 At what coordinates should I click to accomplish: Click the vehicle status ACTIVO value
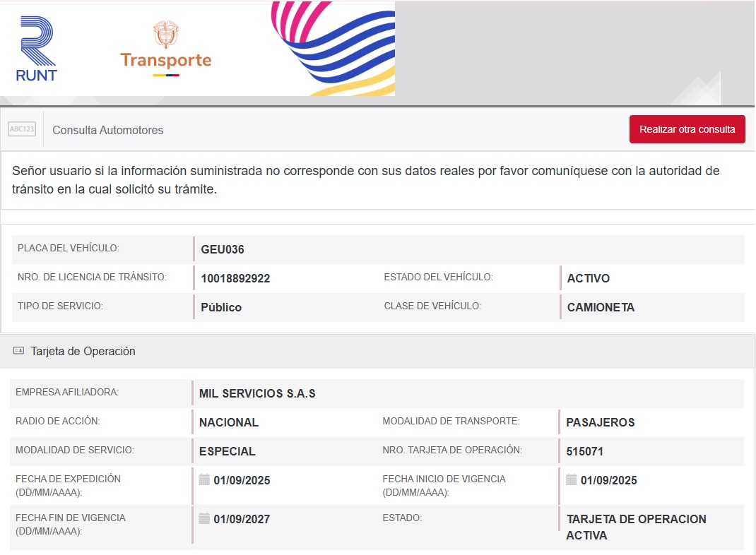coord(588,278)
